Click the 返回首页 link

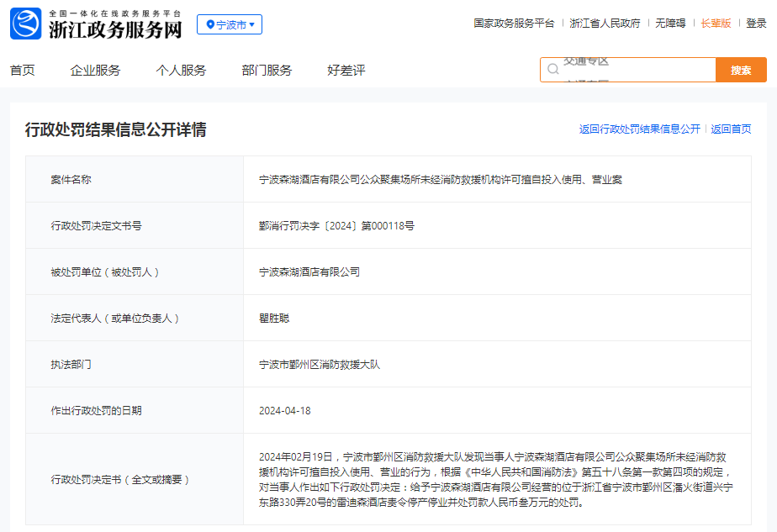[731, 129]
